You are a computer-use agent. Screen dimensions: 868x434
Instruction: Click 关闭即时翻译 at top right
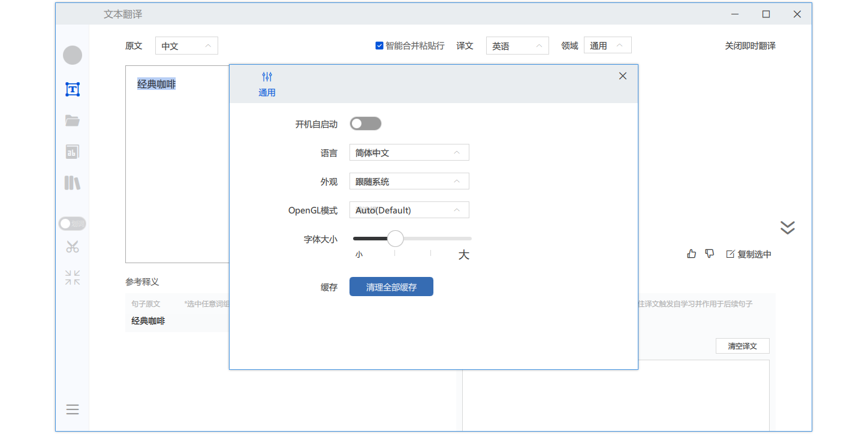tap(750, 46)
